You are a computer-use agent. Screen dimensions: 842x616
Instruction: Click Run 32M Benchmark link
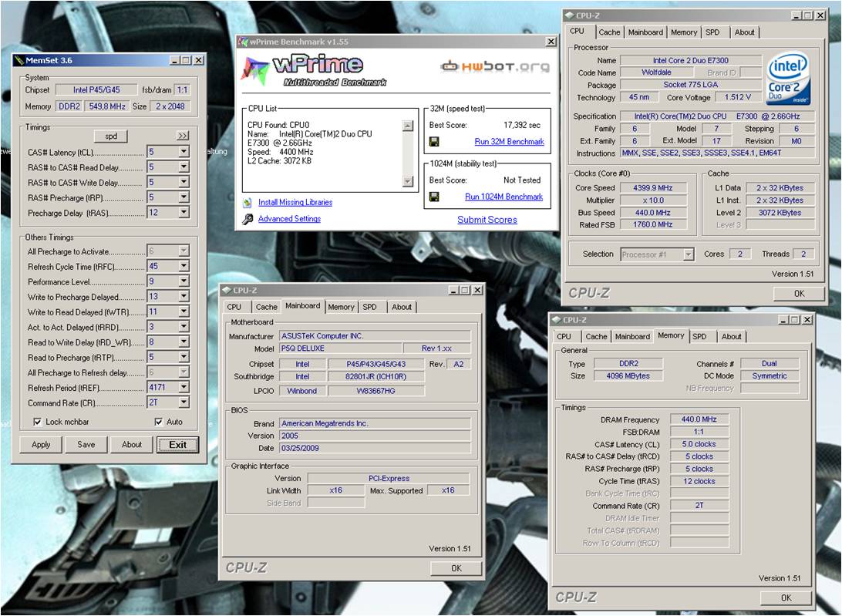pyautogui.click(x=509, y=142)
